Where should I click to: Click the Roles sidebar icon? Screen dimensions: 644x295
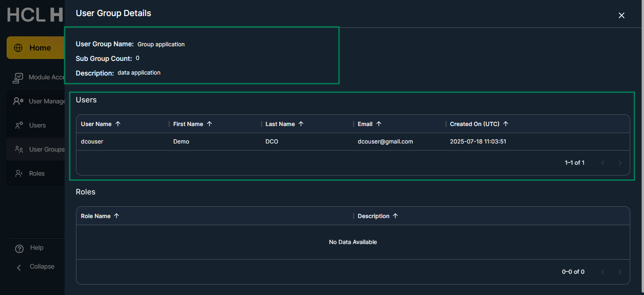pyautogui.click(x=19, y=173)
